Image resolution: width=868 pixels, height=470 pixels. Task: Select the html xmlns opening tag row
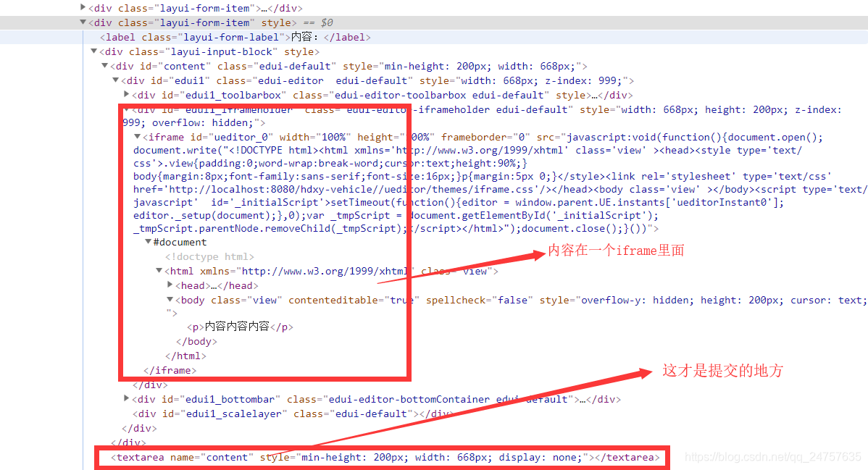click(x=331, y=271)
